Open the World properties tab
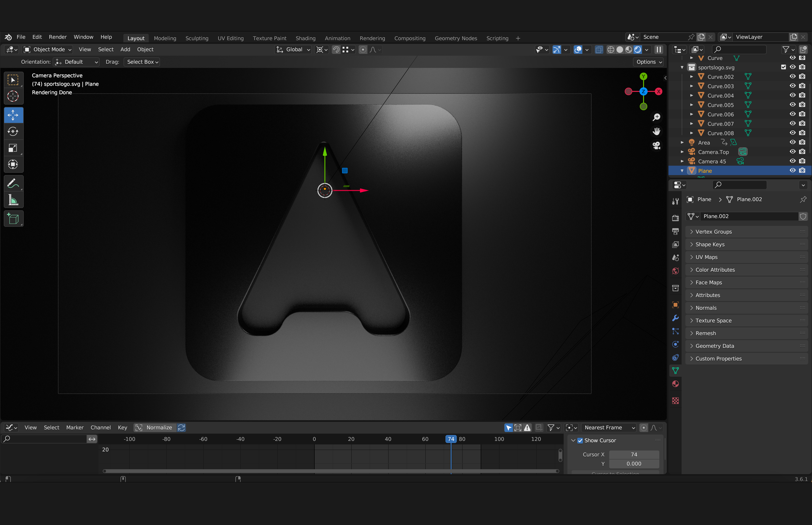Screen dimensions: 812x525 coord(675,271)
